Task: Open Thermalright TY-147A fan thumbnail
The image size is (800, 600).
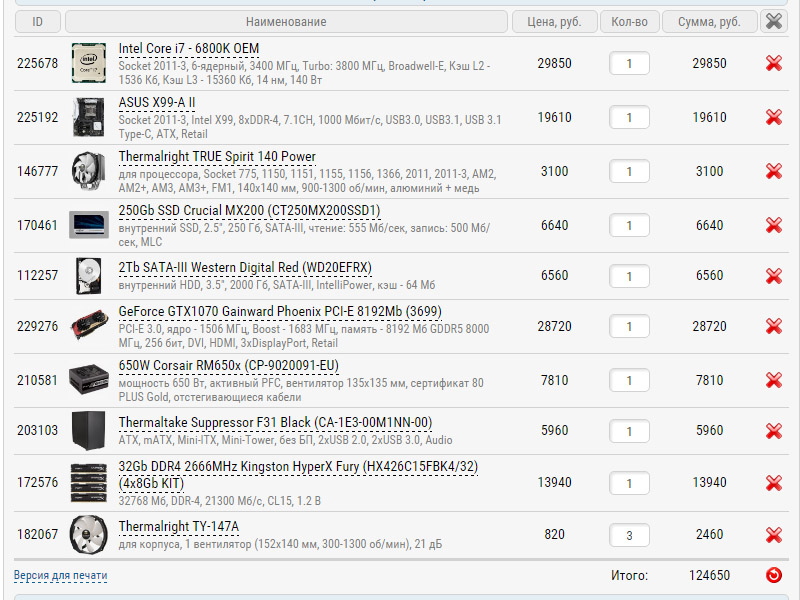Action: point(89,534)
